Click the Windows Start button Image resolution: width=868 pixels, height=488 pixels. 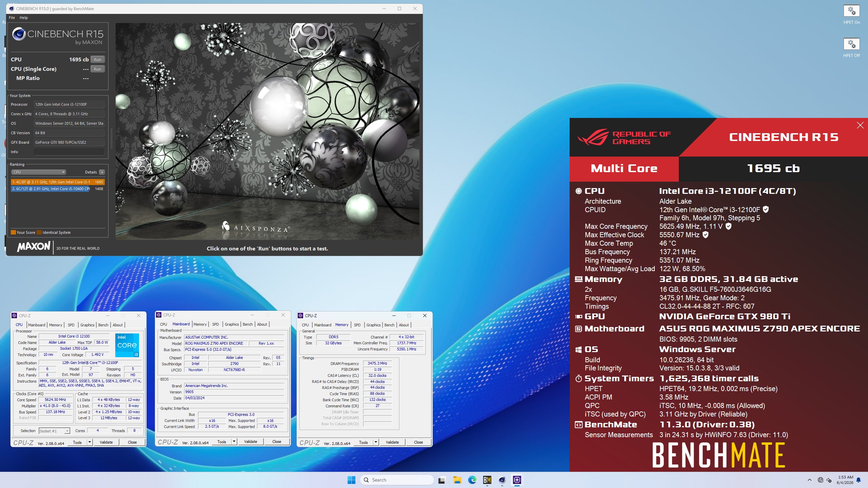click(x=351, y=480)
